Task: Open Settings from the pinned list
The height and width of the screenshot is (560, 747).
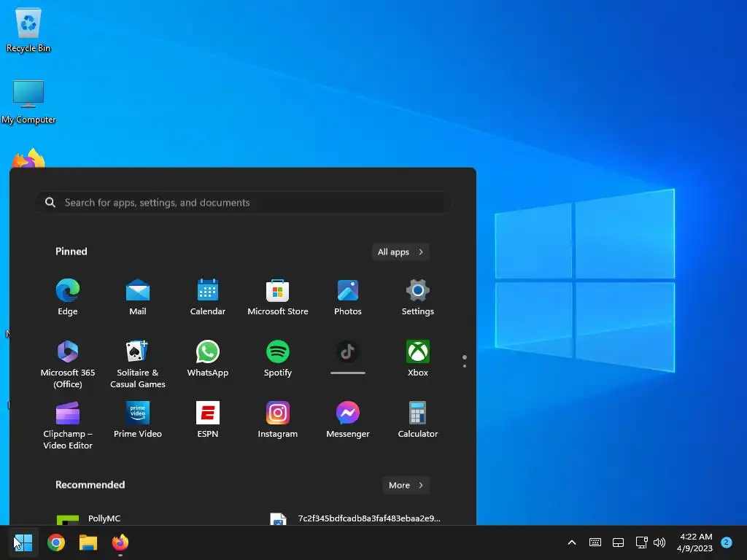Action: (x=418, y=297)
